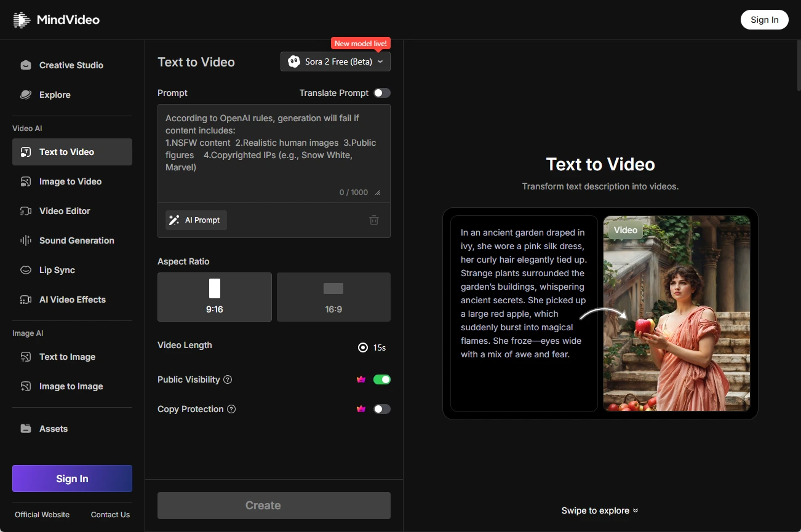This screenshot has width=801, height=532.
Task: Click the MindVideo logo icon
Action: coord(22,20)
